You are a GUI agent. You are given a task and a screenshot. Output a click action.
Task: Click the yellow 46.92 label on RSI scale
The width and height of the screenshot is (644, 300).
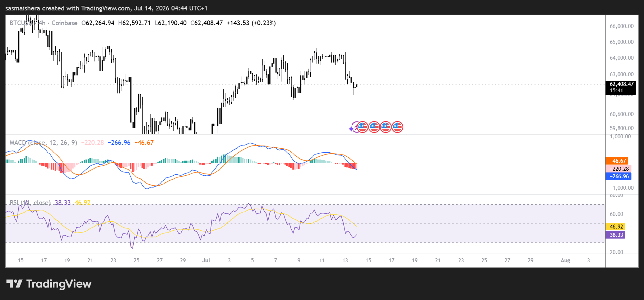point(615,227)
